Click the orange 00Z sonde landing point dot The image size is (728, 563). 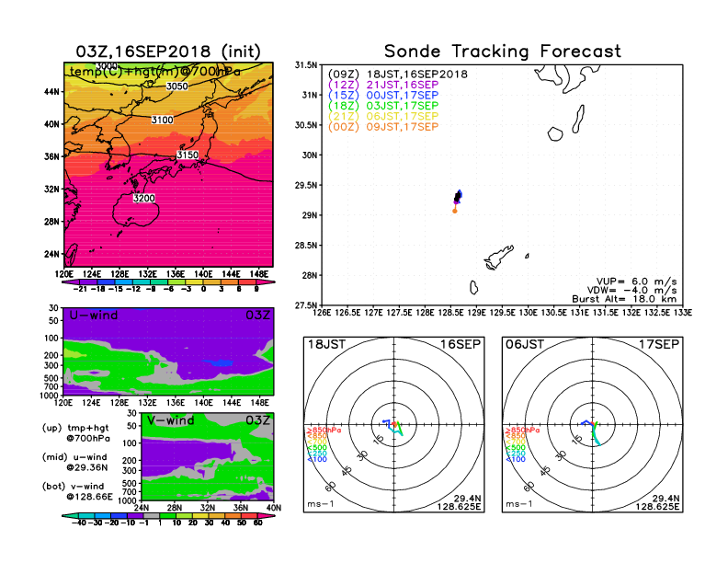click(454, 211)
